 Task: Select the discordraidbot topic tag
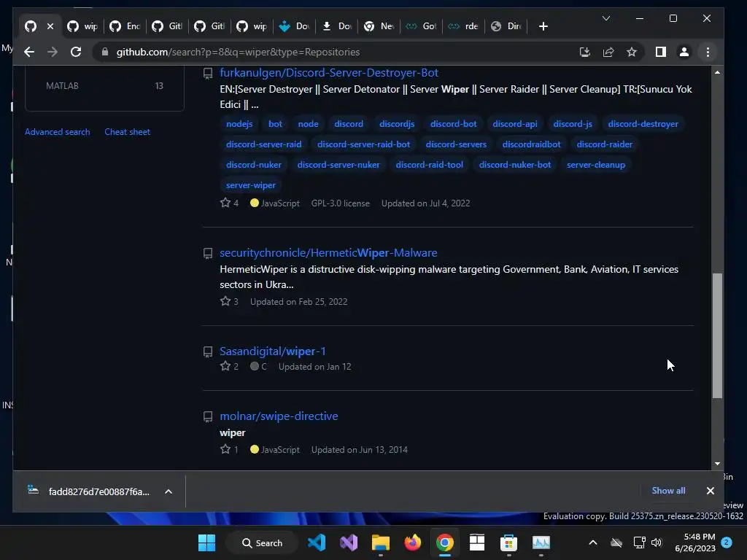(531, 144)
